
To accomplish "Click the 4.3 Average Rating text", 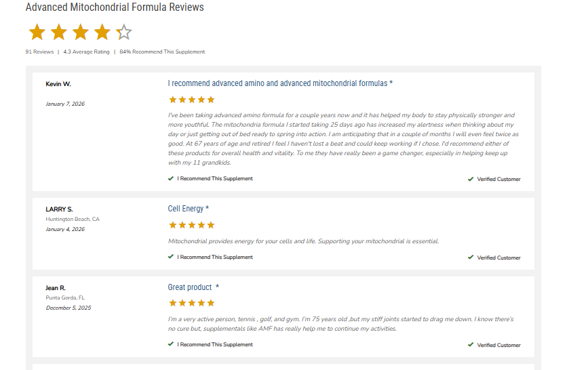I will (x=86, y=52).
